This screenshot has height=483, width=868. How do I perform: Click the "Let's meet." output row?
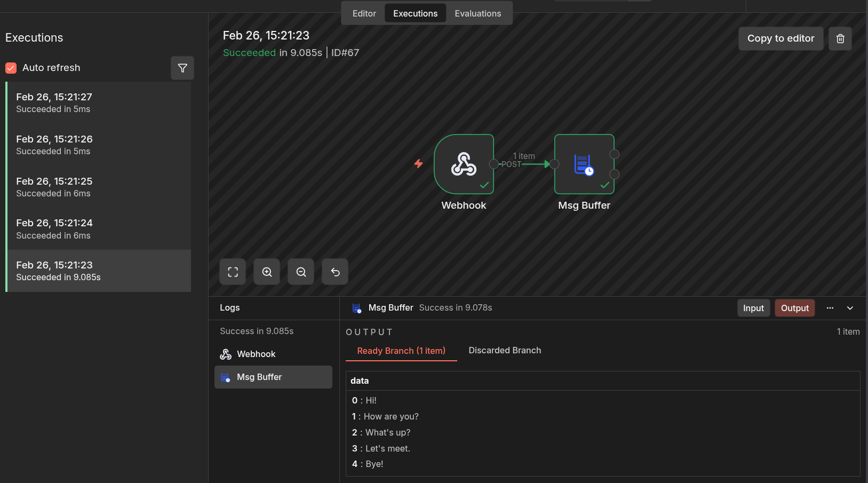[381, 448]
